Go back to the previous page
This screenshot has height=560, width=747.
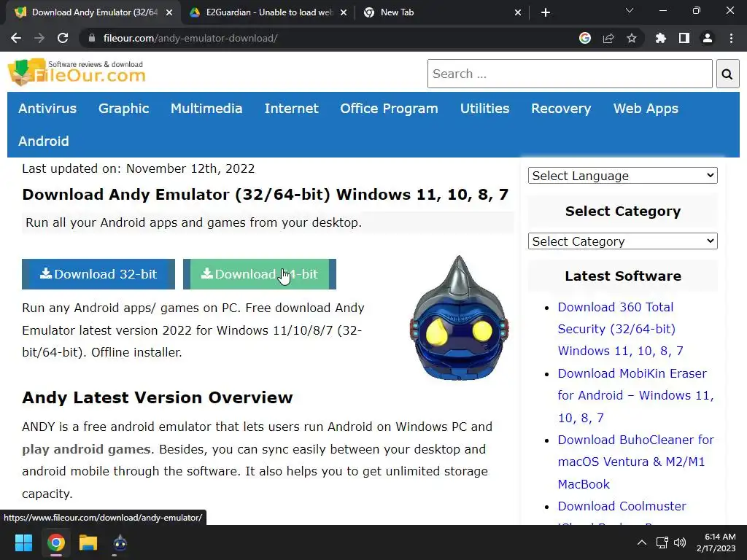click(16, 38)
